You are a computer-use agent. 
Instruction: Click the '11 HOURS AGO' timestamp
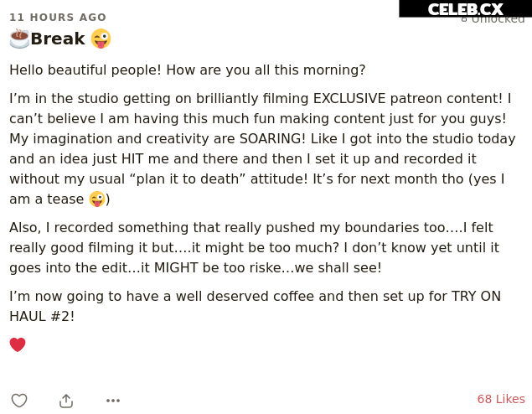[58, 18]
